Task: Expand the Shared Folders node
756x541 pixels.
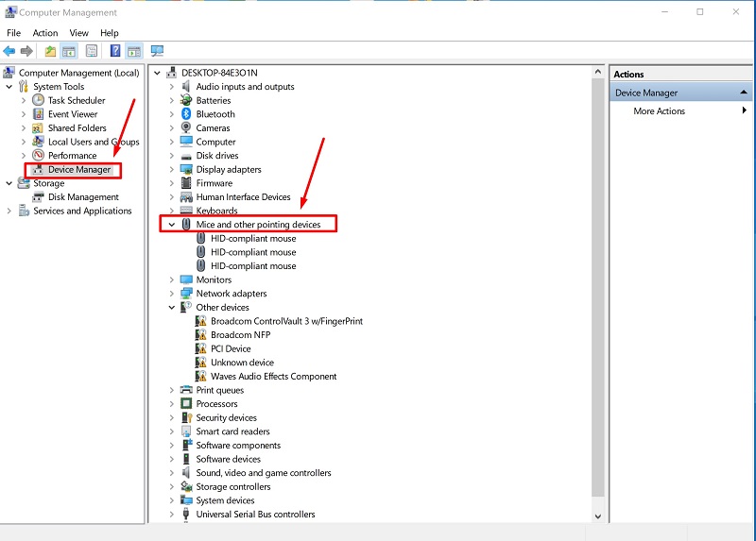Action: click(x=24, y=128)
